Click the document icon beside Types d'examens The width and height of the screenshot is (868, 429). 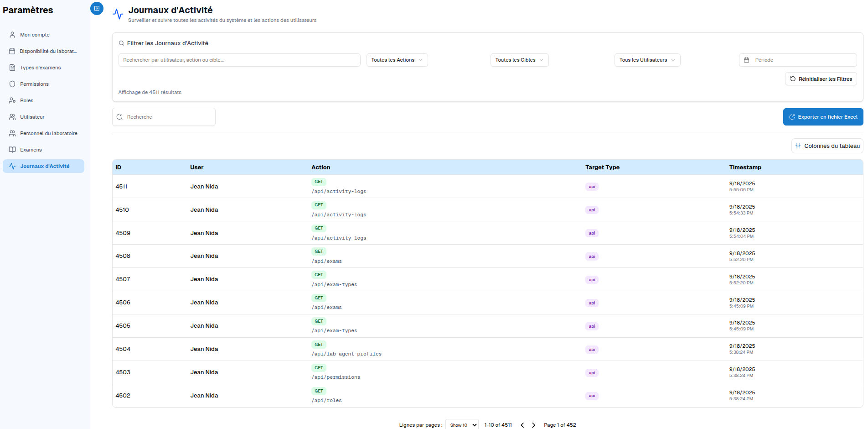[12, 68]
